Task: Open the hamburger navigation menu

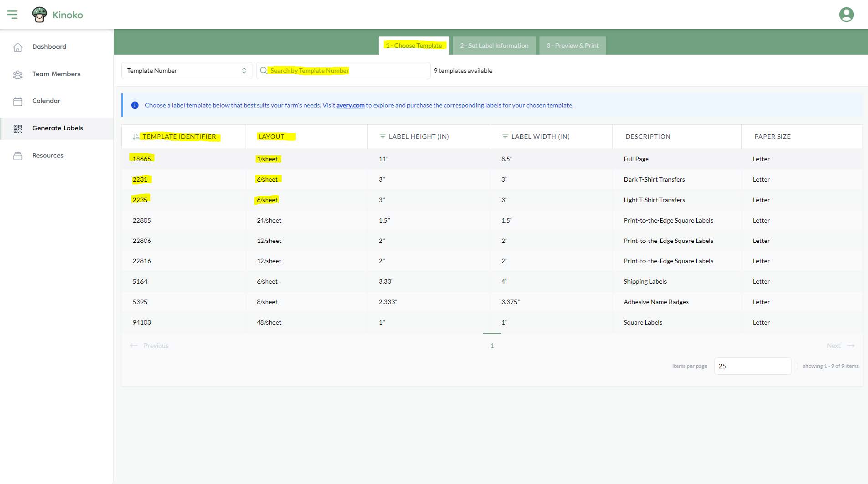Action: click(x=12, y=15)
